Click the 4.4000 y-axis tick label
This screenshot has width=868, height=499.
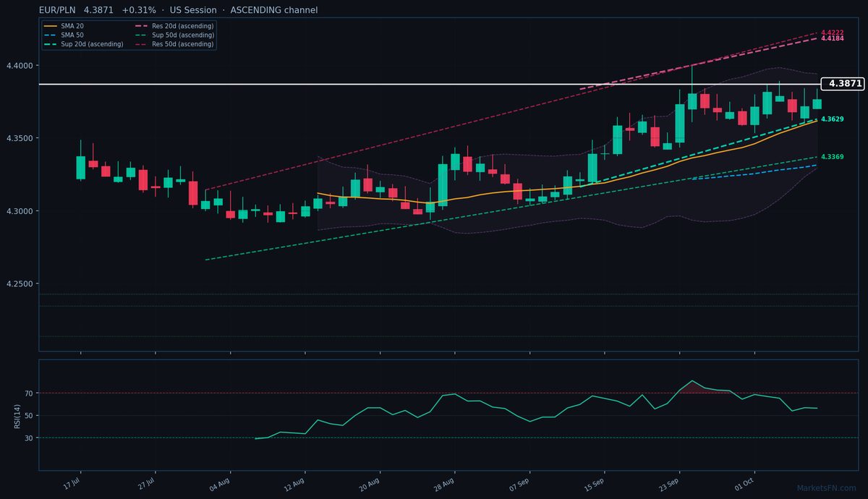[20, 65]
